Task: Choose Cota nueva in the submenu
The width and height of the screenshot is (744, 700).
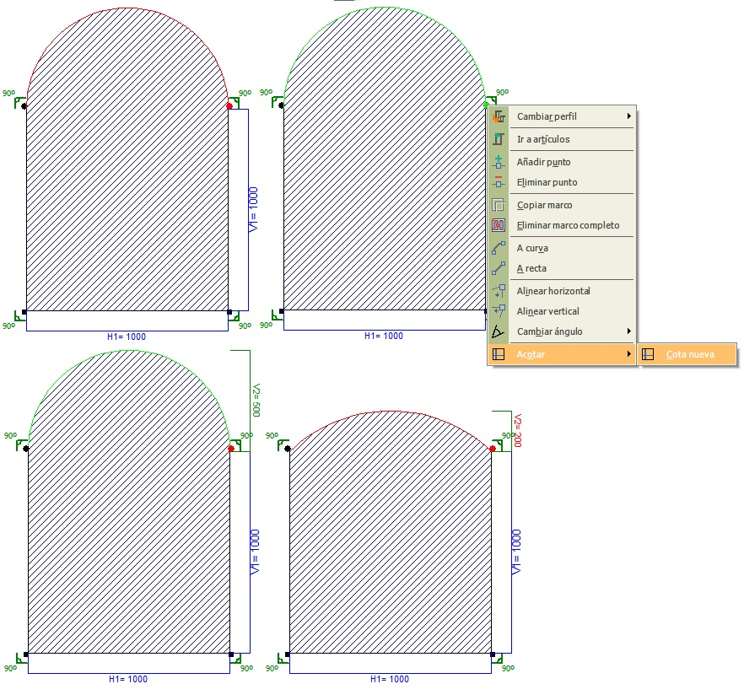Action: click(x=687, y=354)
